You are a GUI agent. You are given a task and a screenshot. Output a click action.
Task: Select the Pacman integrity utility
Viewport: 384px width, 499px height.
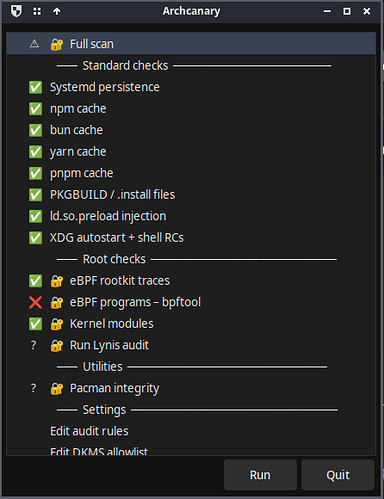click(191, 388)
